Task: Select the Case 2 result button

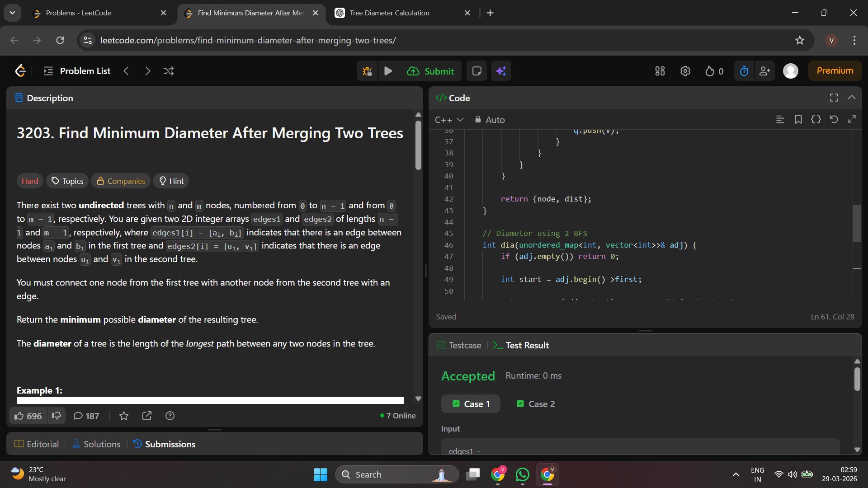Action: 536,404
